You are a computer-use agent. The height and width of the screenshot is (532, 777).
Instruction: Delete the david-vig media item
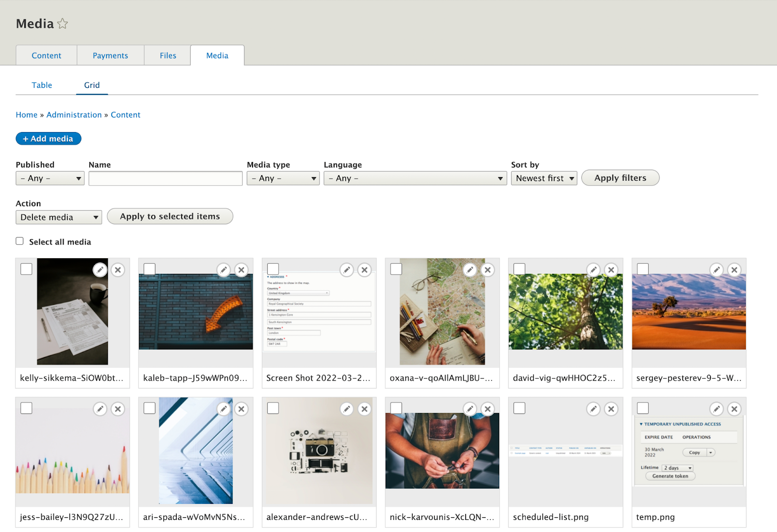pyautogui.click(x=611, y=270)
